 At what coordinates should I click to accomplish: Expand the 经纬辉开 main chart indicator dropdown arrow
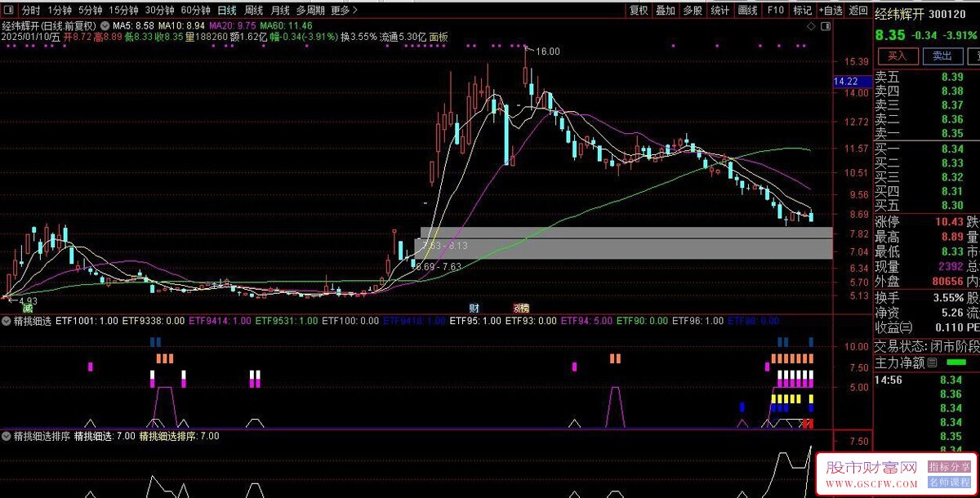pos(104,25)
